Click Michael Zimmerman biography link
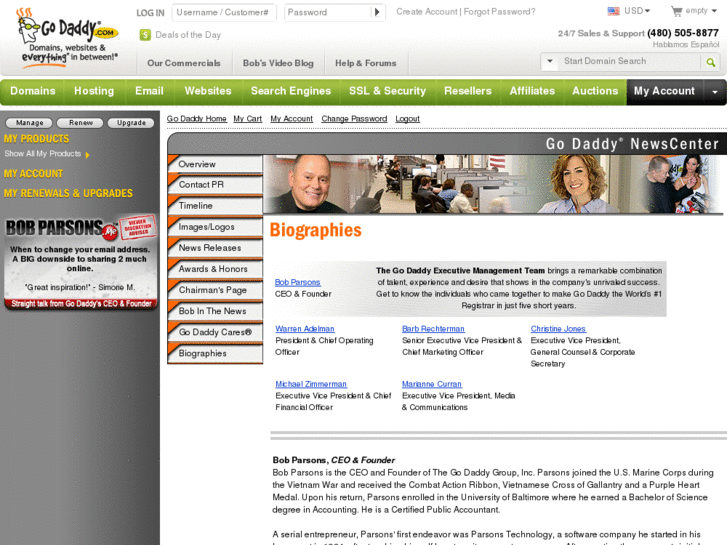This screenshot has height=545, width=727. point(311,384)
